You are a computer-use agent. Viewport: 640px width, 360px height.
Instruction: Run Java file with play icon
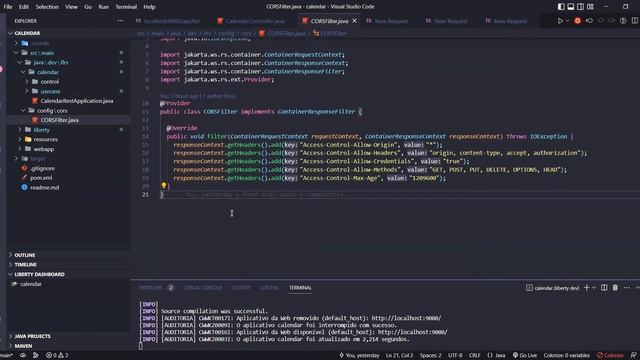[x=560, y=21]
